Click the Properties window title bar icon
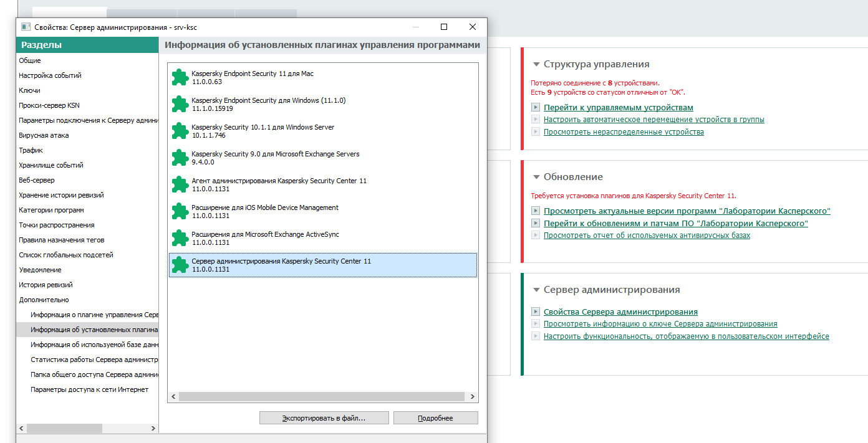The width and height of the screenshot is (868, 443). (26, 27)
